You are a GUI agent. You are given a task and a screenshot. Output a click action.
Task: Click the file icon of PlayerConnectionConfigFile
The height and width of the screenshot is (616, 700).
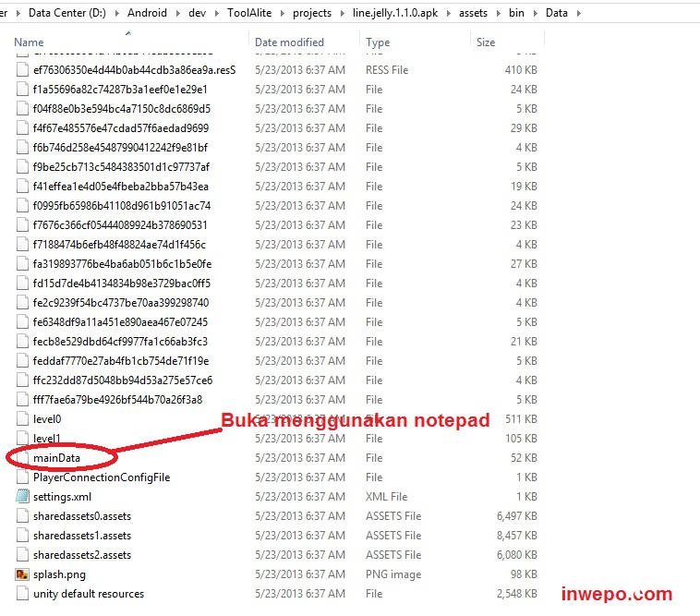22,477
